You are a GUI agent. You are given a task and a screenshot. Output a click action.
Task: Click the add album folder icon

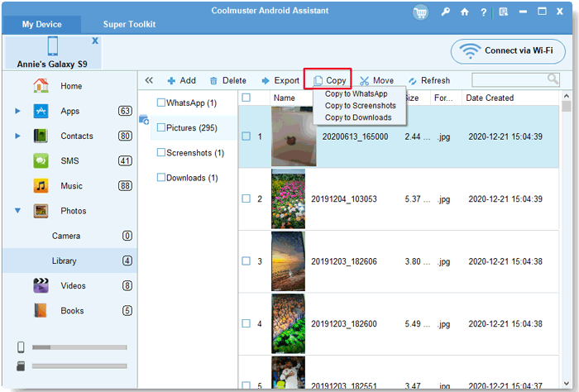[144, 120]
